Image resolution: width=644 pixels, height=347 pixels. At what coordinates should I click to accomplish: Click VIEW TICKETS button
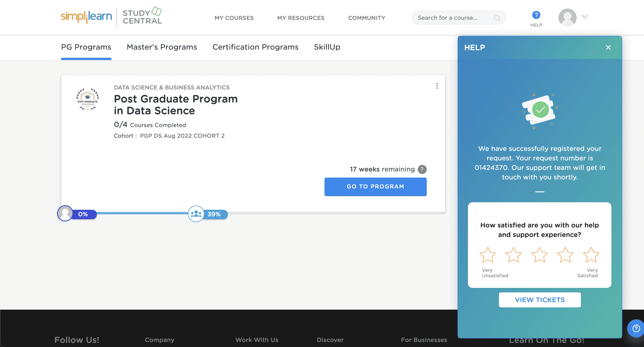pos(539,300)
